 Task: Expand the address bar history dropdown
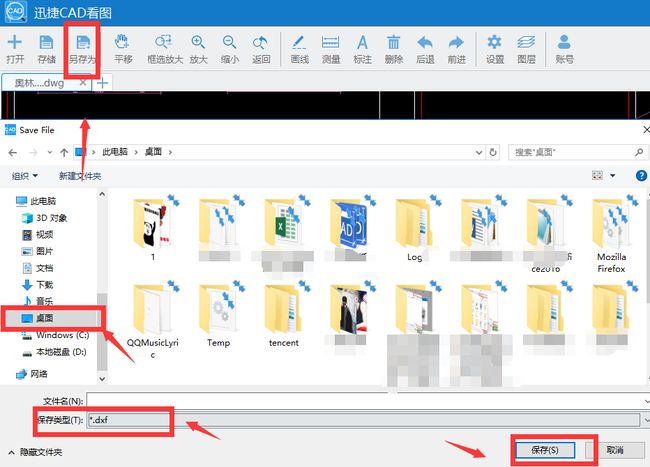(x=479, y=152)
